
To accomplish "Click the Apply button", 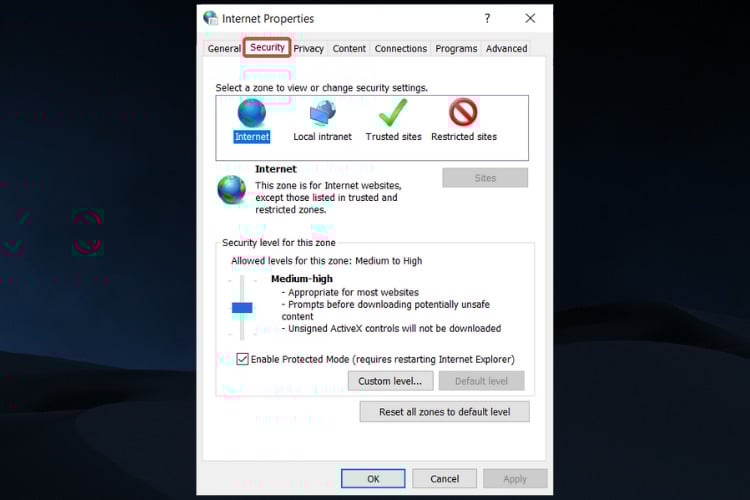I will pos(515,478).
